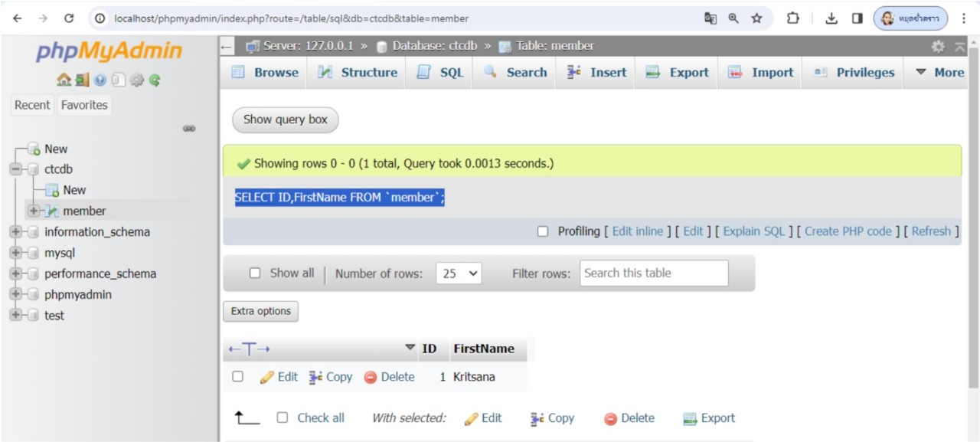Collapse the ctcdb database tree node
The image size is (980, 442).
coord(15,169)
